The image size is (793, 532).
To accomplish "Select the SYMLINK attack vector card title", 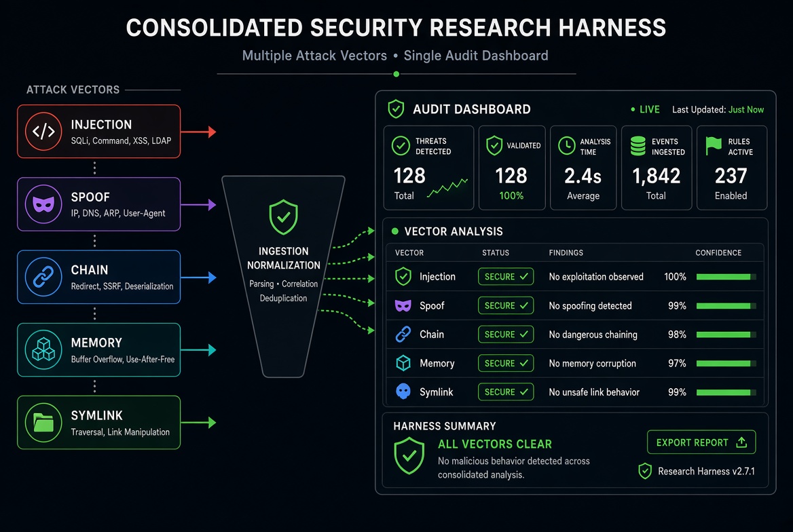I will [96, 416].
